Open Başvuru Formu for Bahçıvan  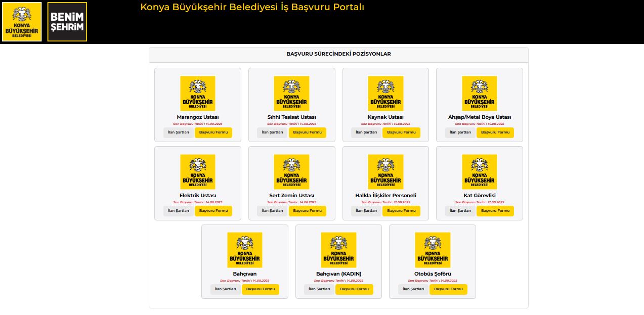pos(261,289)
